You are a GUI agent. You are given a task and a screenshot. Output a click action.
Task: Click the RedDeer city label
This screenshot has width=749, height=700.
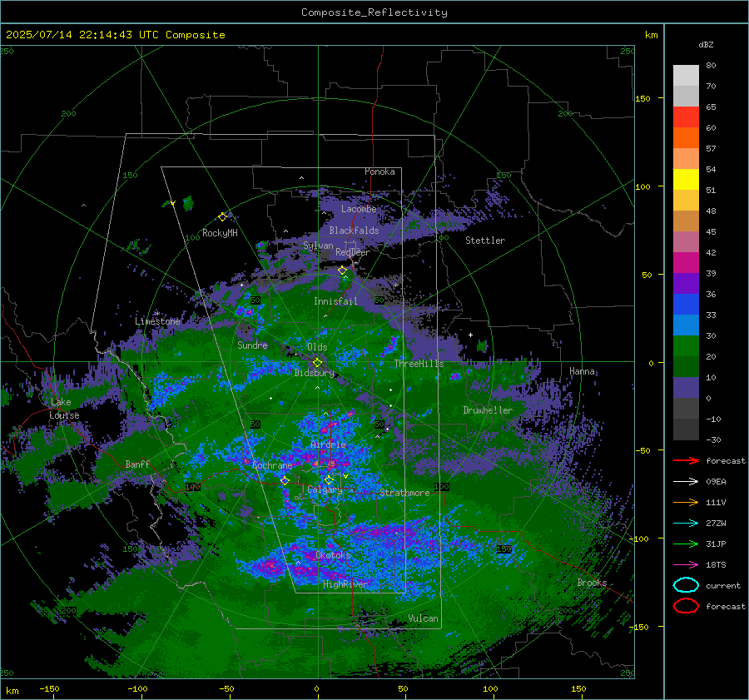coord(353,252)
